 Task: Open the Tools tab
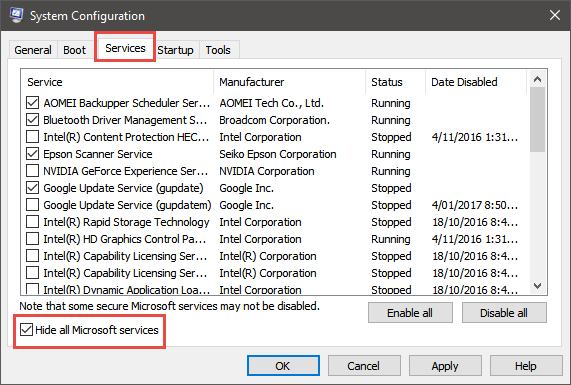click(x=218, y=50)
